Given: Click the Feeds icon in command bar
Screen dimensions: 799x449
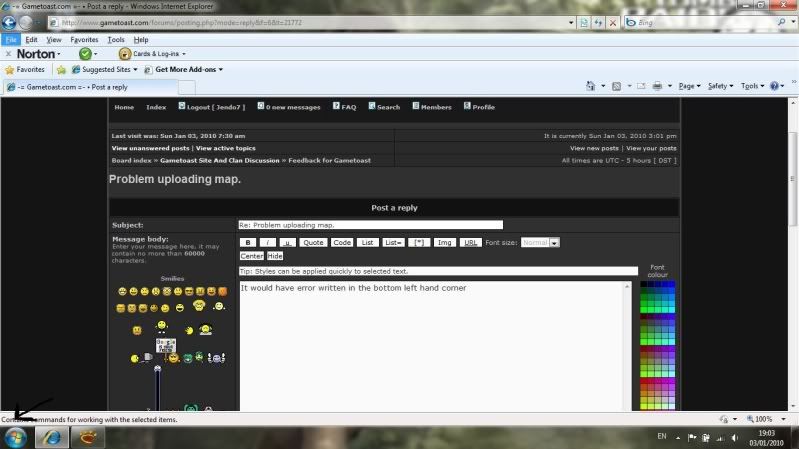Looking at the screenshot, I should point(616,86).
